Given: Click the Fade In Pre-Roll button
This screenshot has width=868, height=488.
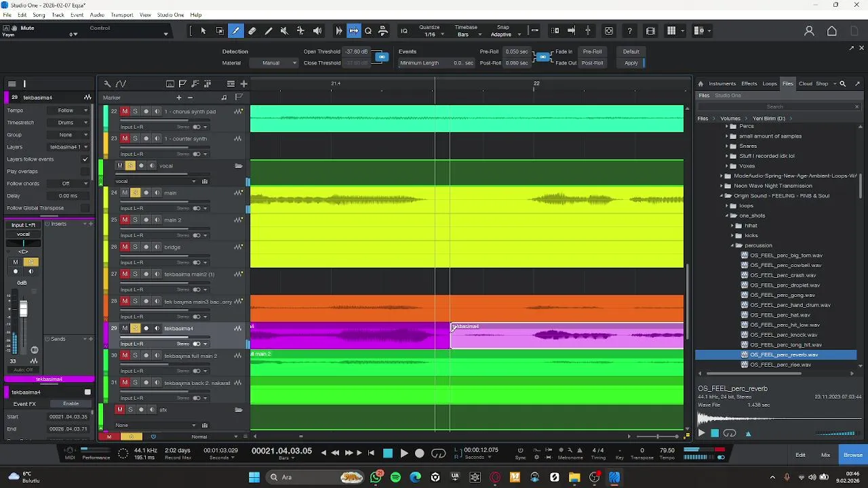Looking at the screenshot, I should point(592,52).
